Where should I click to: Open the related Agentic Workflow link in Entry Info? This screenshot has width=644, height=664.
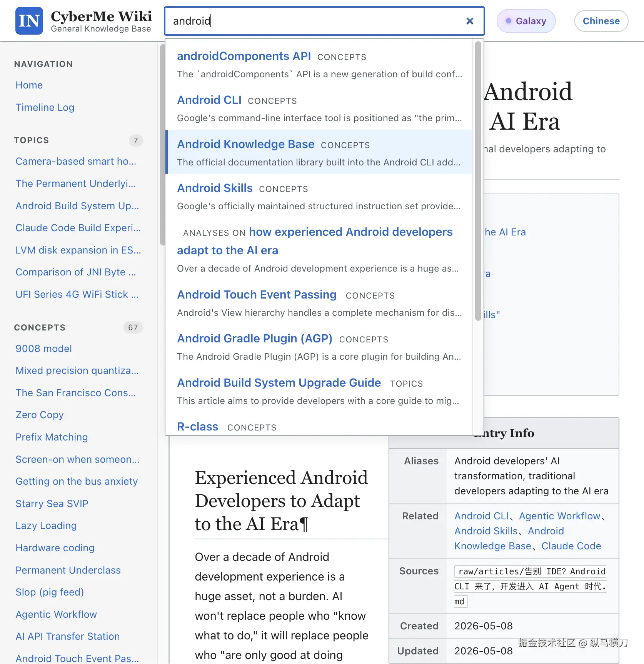click(x=560, y=516)
